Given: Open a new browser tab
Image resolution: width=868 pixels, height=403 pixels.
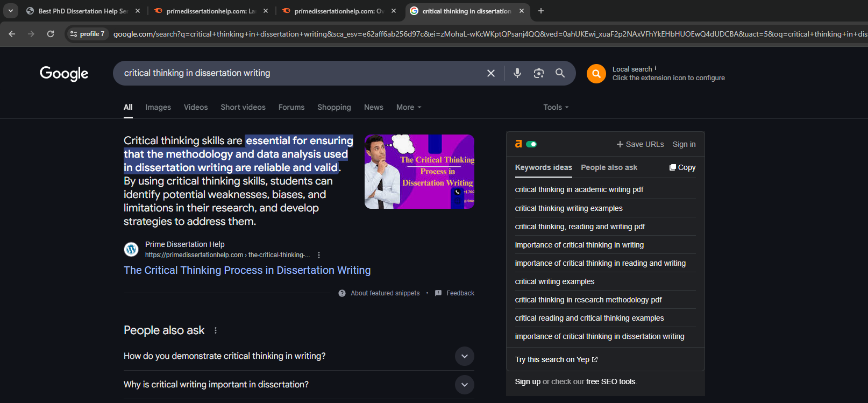Looking at the screenshot, I should coord(541,11).
